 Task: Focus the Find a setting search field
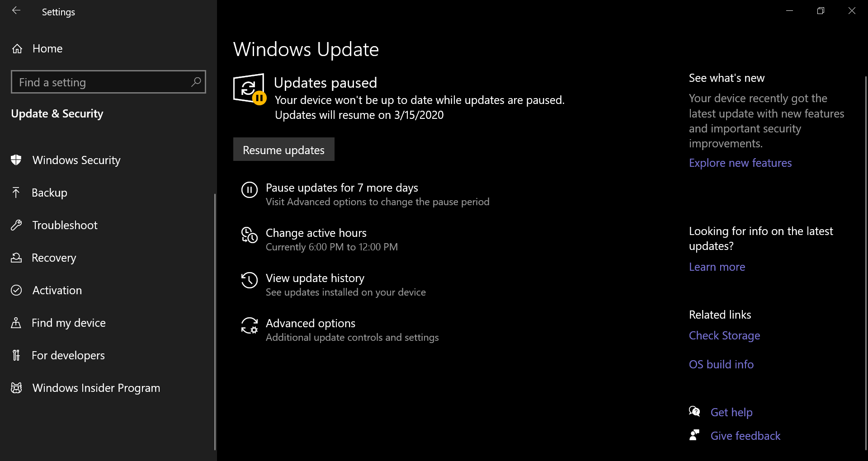[108, 82]
